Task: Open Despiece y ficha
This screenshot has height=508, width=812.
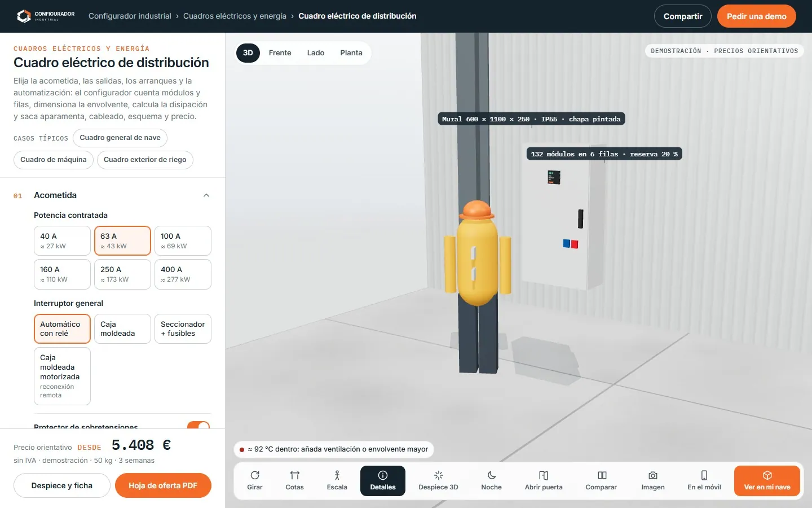Action: click(x=62, y=485)
